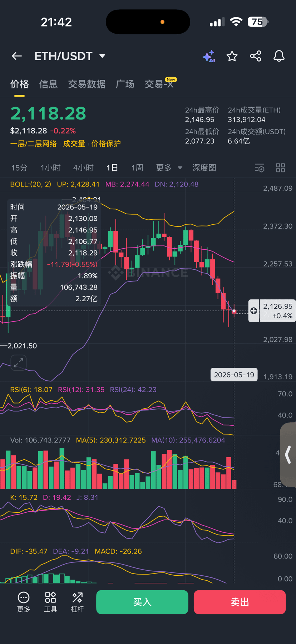Tap the 2,126.95 crosshair price label
The width and height of the screenshot is (296, 644).
point(278,311)
